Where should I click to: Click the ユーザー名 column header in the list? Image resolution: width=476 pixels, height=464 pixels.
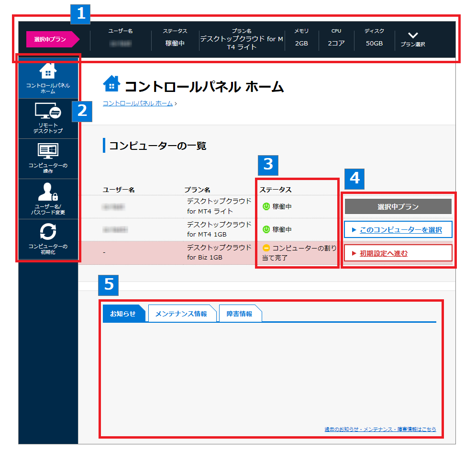[119, 190]
